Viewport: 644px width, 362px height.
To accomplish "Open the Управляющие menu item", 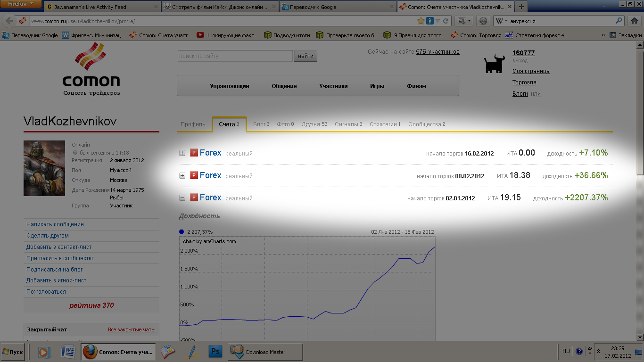I will 230,86.
